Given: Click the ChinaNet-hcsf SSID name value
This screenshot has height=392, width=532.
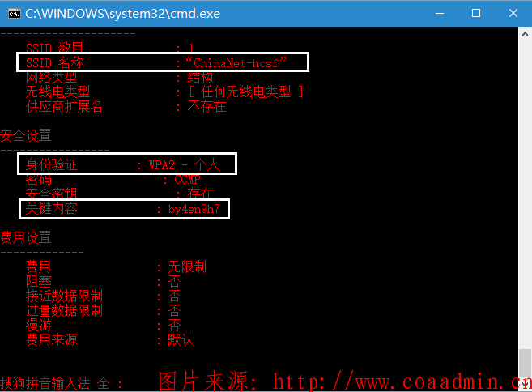Looking at the screenshot, I should tap(236, 63).
